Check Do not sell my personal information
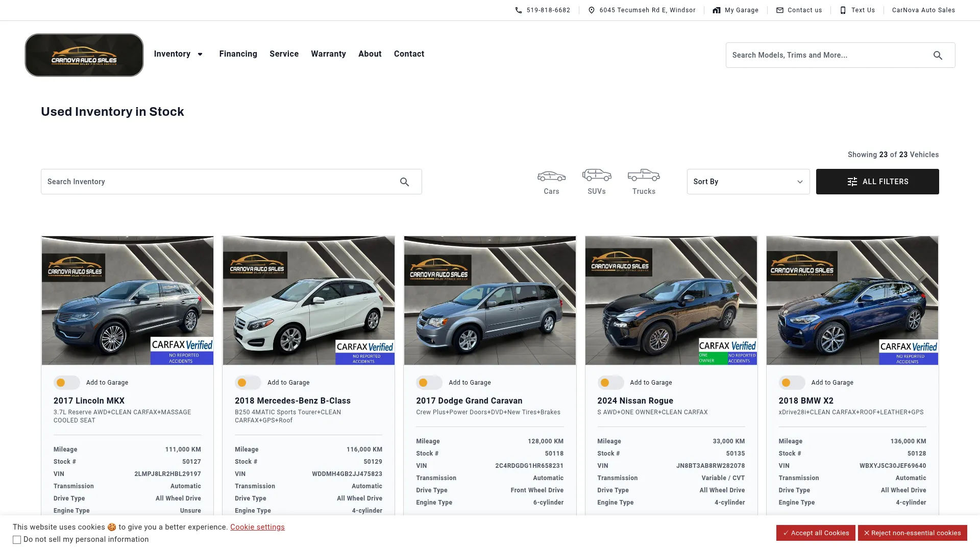 (17, 540)
